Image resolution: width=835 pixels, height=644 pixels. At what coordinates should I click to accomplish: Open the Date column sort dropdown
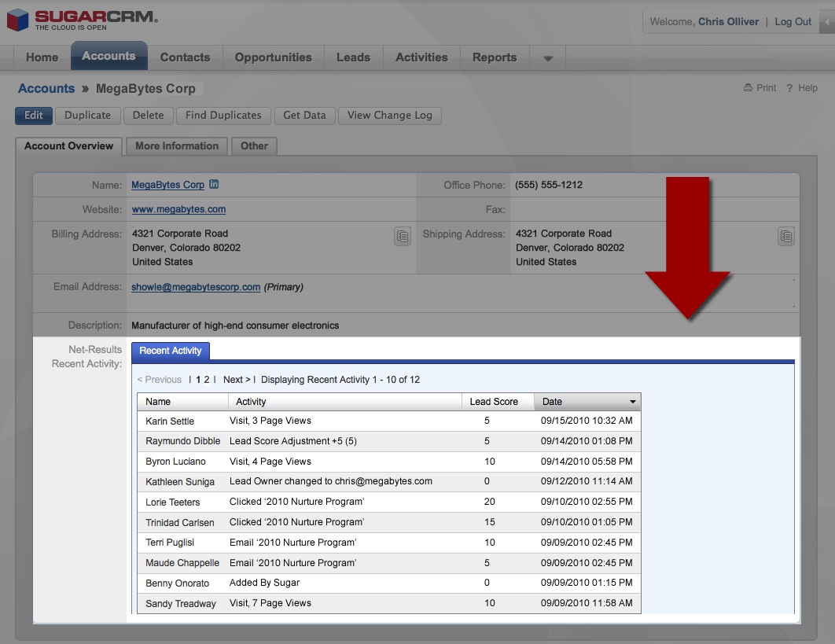pyautogui.click(x=632, y=402)
